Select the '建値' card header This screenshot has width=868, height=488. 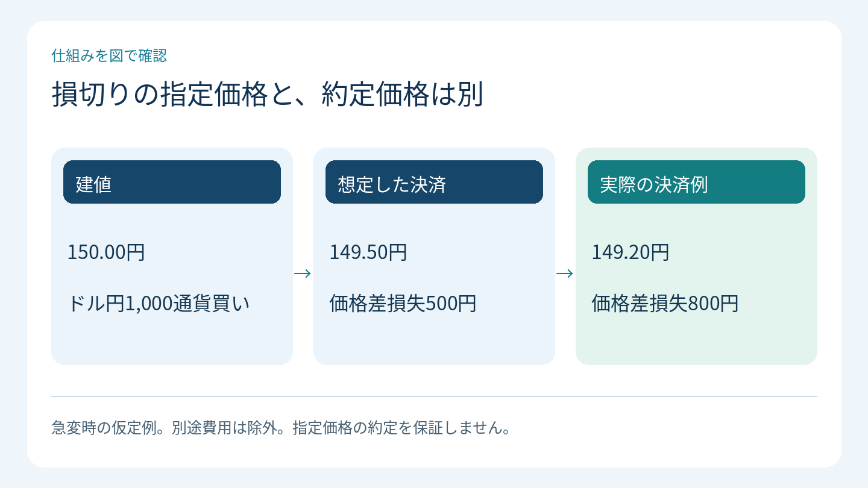(x=172, y=182)
